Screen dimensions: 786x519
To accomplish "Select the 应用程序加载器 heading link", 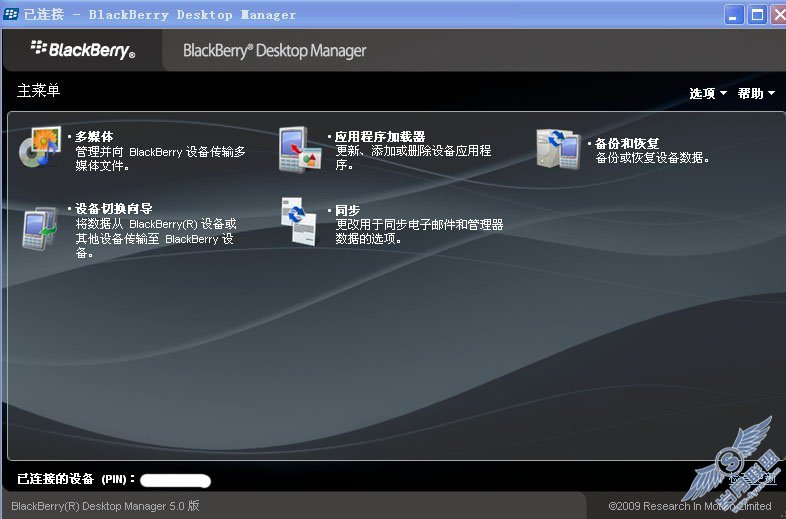I will tap(380, 136).
